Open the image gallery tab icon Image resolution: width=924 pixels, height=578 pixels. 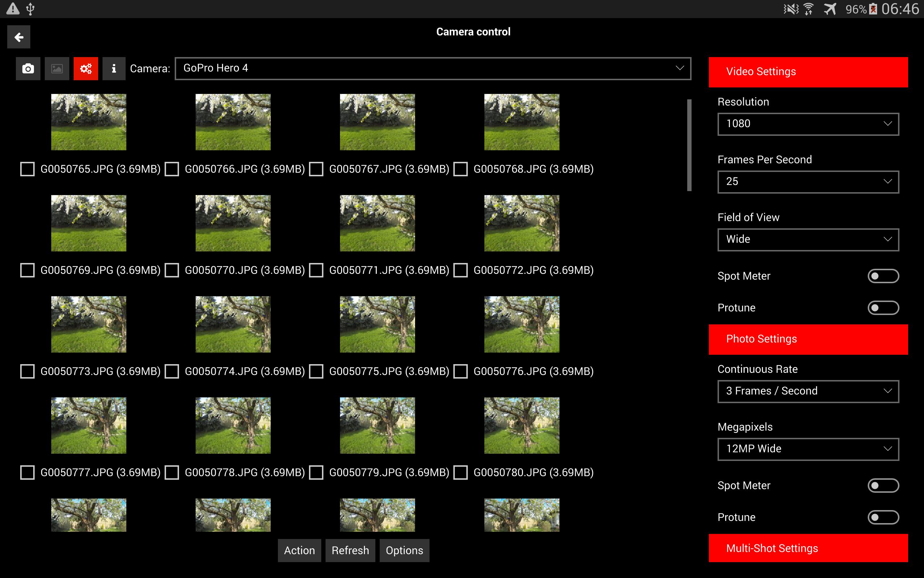(x=57, y=69)
